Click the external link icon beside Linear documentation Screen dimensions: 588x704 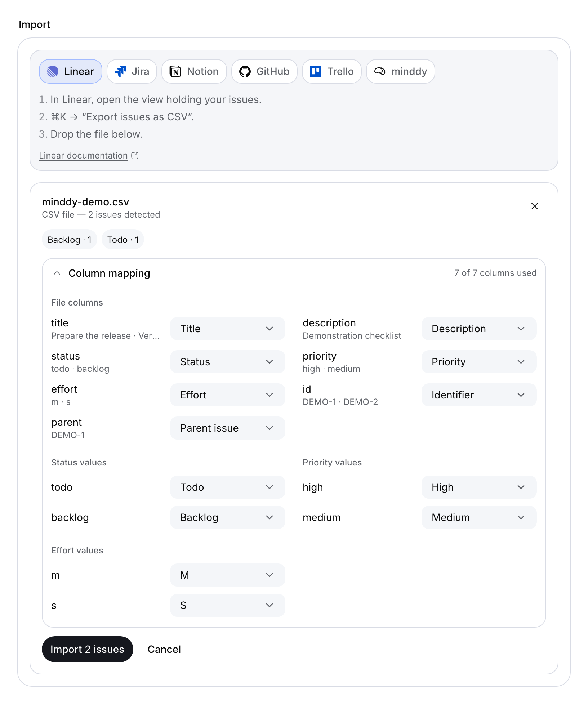(135, 156)
